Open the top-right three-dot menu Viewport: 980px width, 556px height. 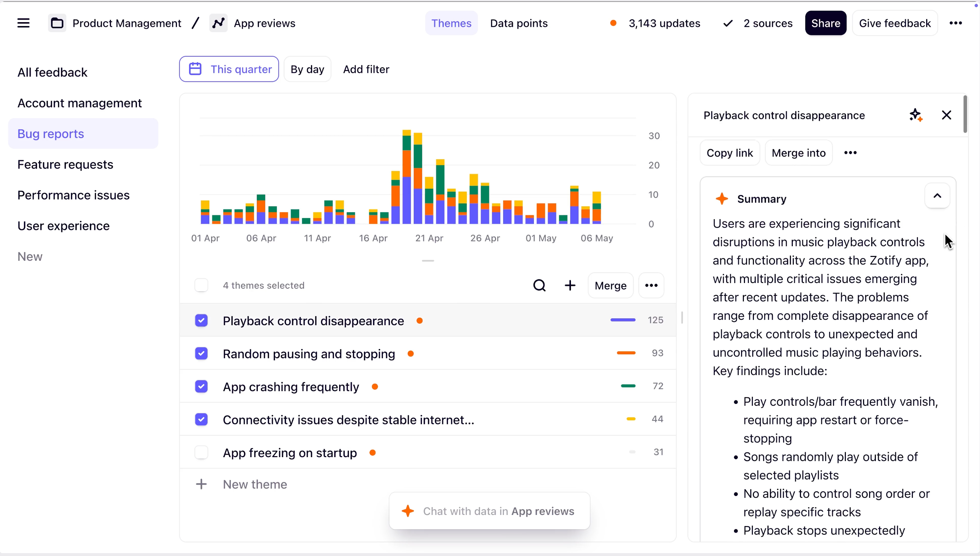(956, 23)
